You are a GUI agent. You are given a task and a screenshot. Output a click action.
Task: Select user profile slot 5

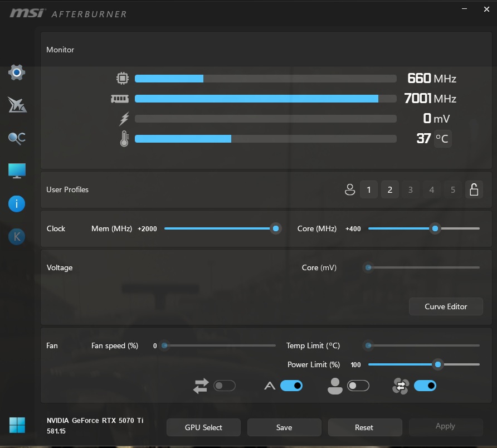(453, 189)
